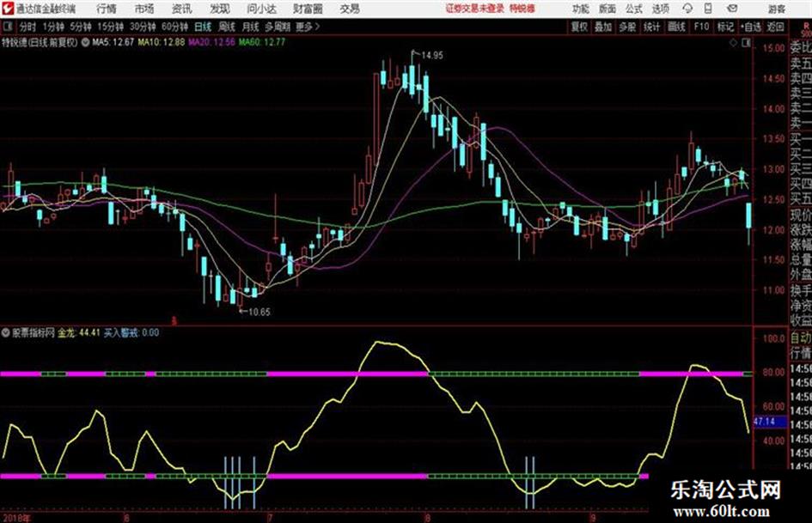
Task: Switch to 60分钟 chart period
Action: pos(174,27)
